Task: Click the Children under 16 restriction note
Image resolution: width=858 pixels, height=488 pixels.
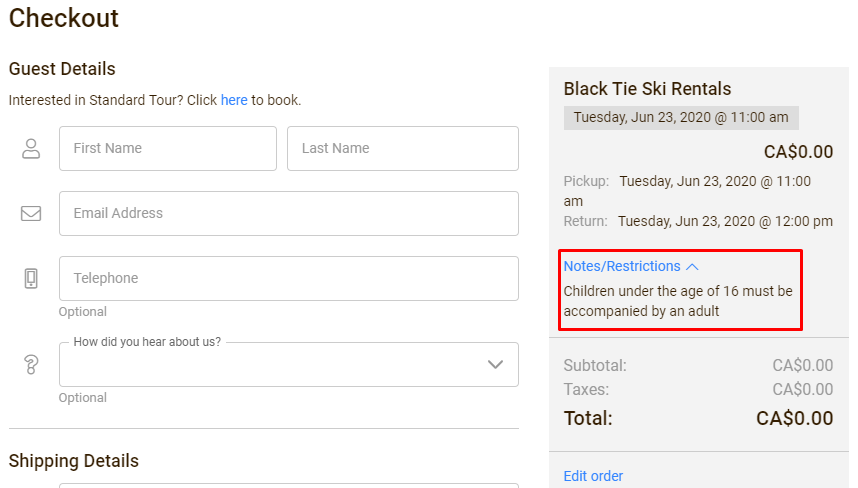Action: (x=678, y=301)
